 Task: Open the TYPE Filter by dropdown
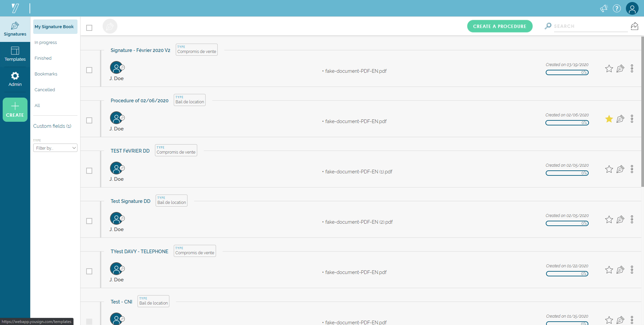[55, 148]
